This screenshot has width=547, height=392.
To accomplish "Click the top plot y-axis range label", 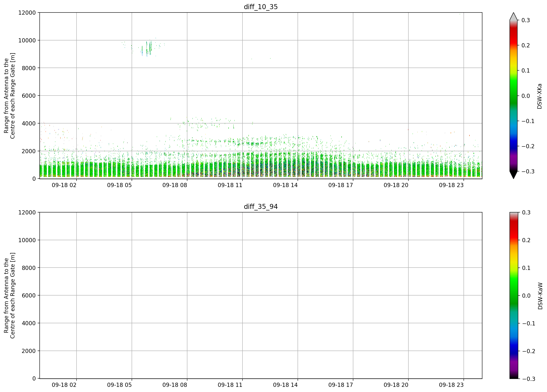I will coord(9,96).
